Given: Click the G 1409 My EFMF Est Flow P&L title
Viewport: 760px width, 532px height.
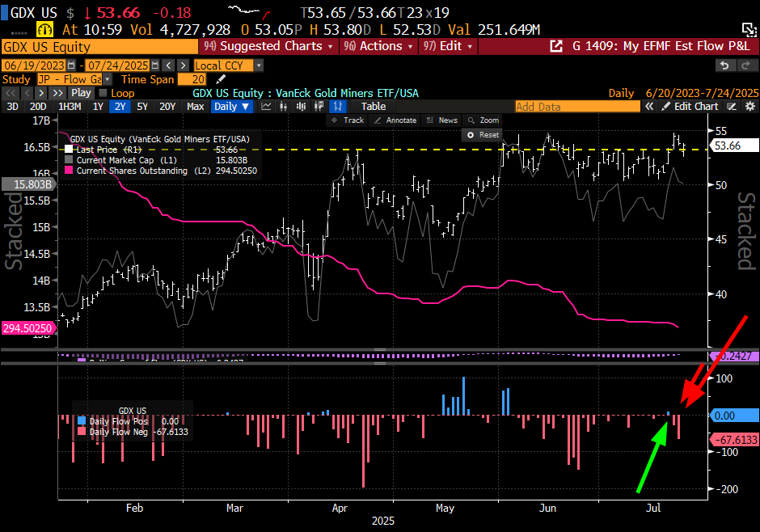Looking at the screenshot, I should [x=661, y=47].
